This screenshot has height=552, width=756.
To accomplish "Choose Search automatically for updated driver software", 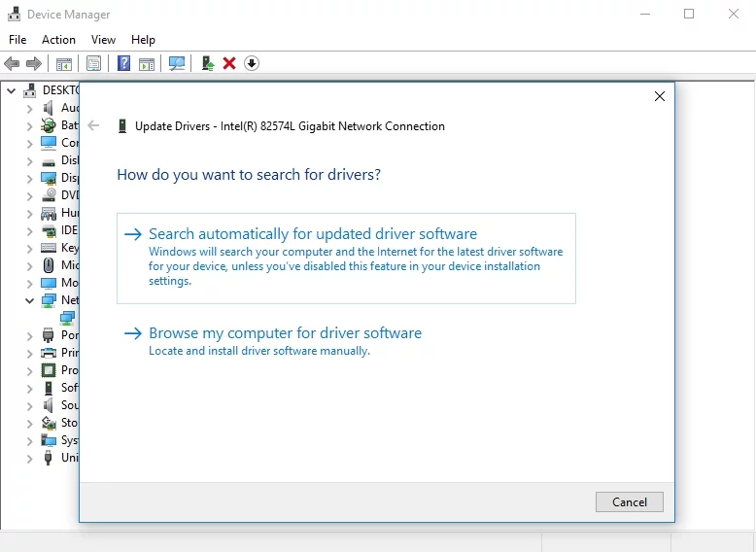I will (x=312, y=234).
